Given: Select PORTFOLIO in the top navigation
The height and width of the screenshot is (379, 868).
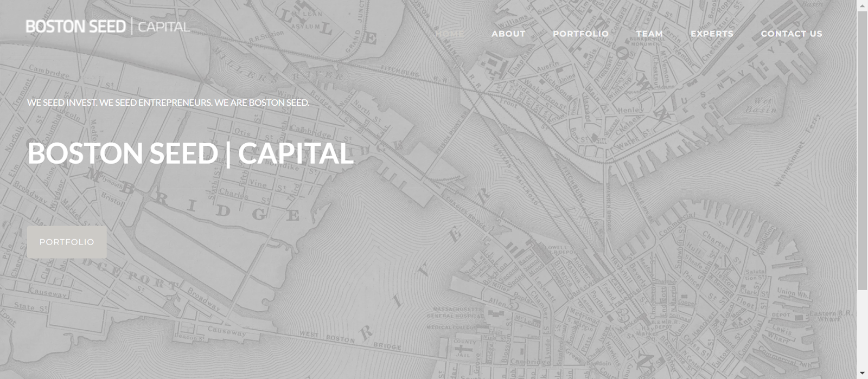Looking at the screenshot, I should (580, 34).
